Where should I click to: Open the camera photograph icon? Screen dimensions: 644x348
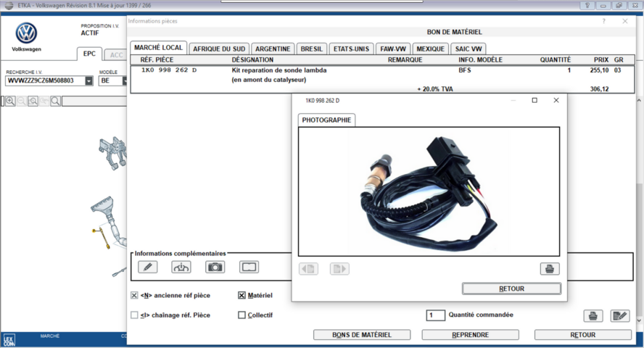point(215,267)
